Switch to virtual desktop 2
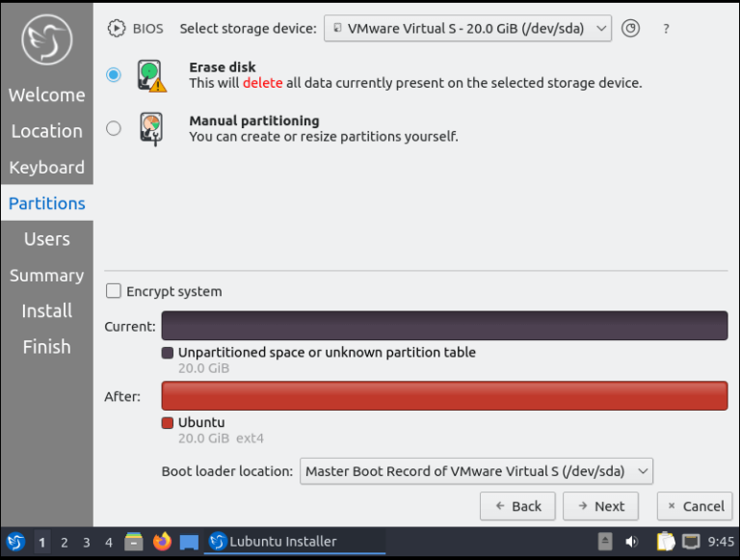 tap(65, 542)
